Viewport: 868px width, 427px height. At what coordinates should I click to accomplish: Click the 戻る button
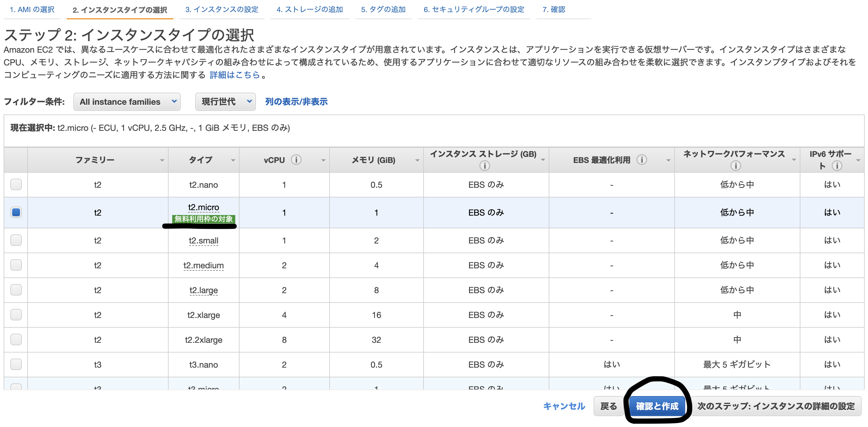(x=608, y=406)
